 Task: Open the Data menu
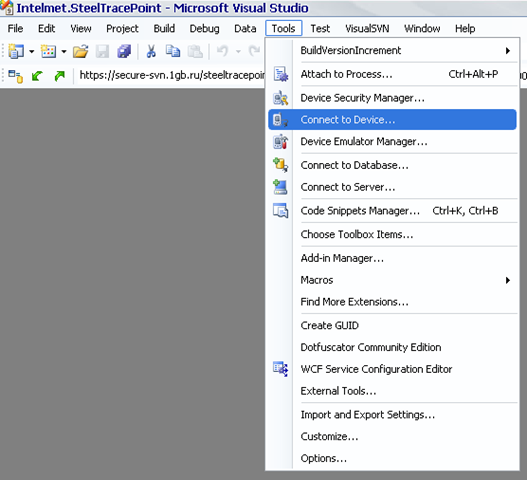[x=245, y=29]
